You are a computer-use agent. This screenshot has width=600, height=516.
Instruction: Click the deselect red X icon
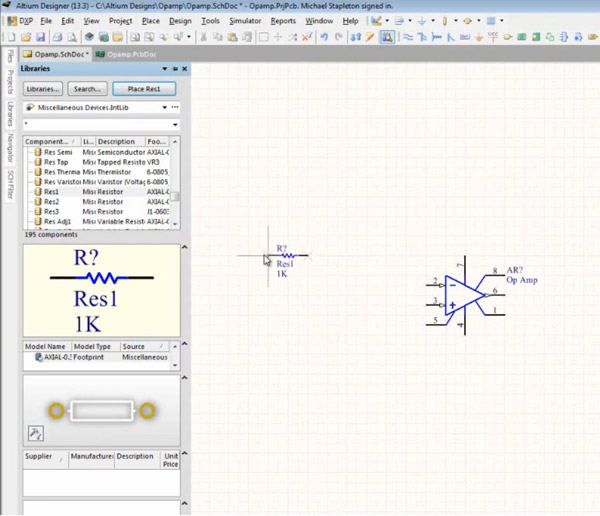[x=307, y=37]
